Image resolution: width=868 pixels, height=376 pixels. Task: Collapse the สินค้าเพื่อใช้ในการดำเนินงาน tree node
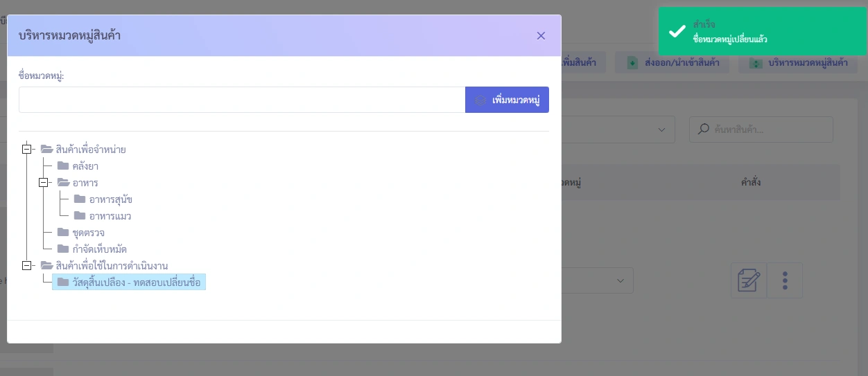27,265
